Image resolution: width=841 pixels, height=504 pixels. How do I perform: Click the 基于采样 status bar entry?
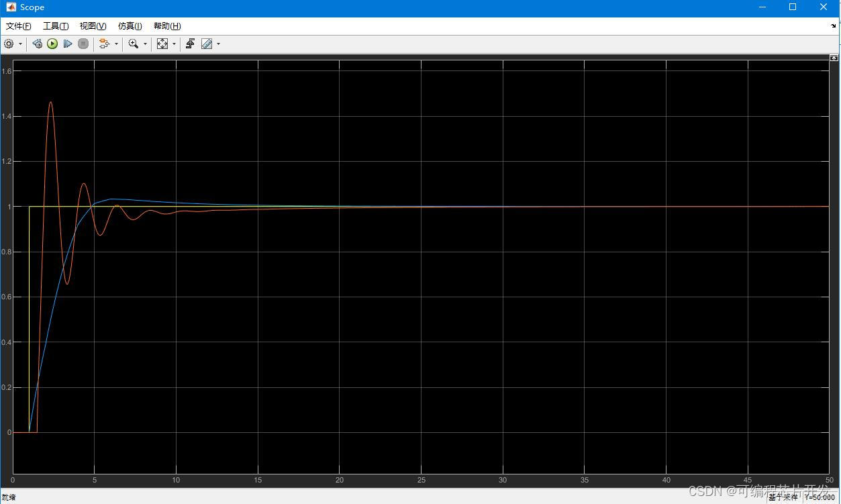pyautogui.click(x=783, y=497)
